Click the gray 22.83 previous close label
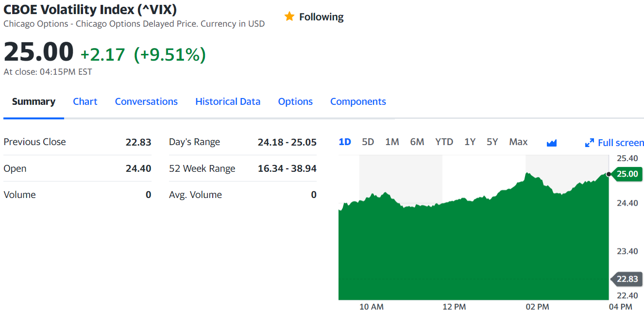This screenshot has width=644, height=313. pyautogui.click(x=627, y=279)
